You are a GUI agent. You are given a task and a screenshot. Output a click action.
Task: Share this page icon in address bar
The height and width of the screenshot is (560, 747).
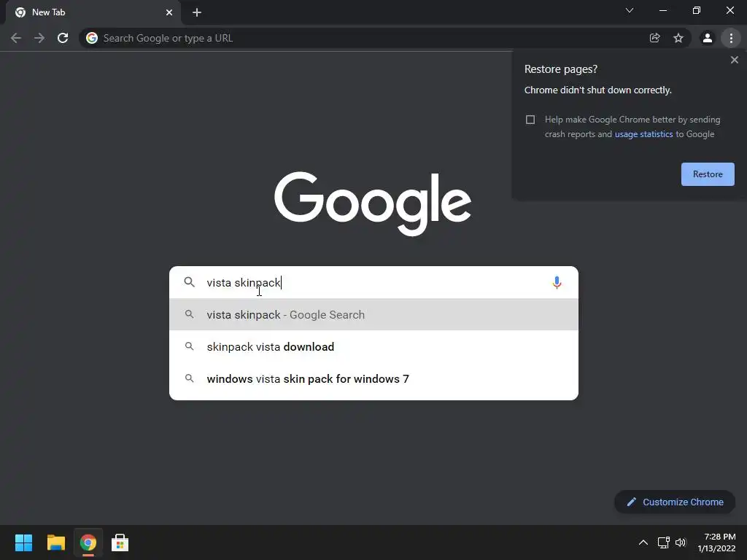(654, 38)
